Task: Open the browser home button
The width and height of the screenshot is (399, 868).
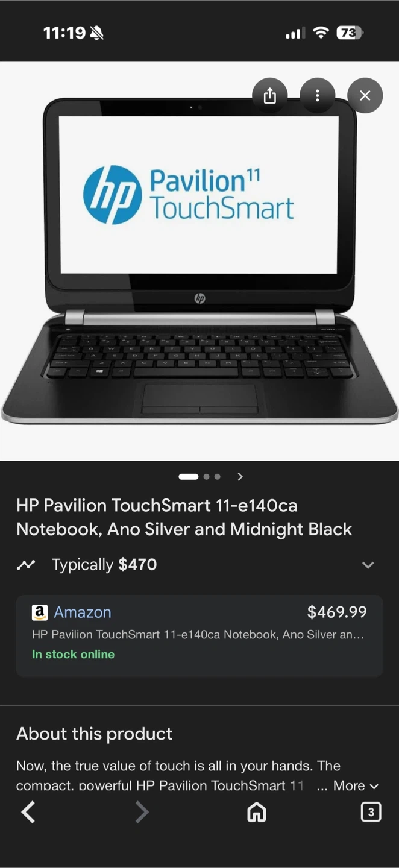Action: pyautogui.click(x=257, y=813)
